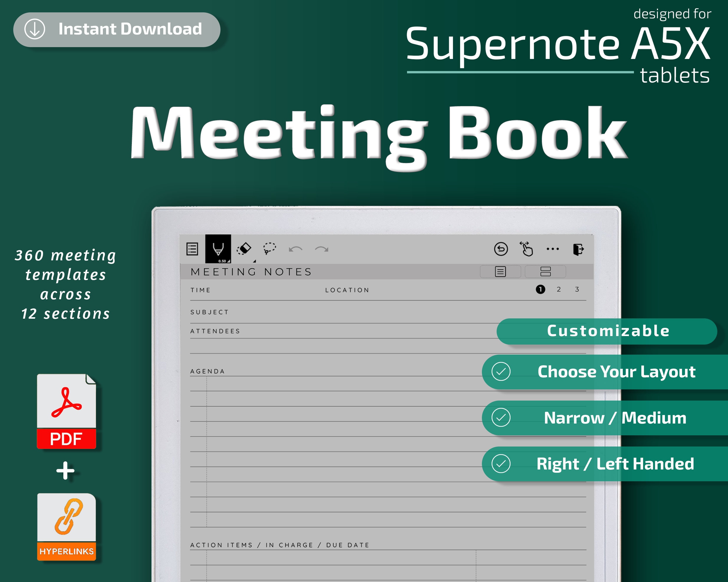Screen dimensions: 728x582
Task: Go to page 1 marker
Action: (541, 290)
